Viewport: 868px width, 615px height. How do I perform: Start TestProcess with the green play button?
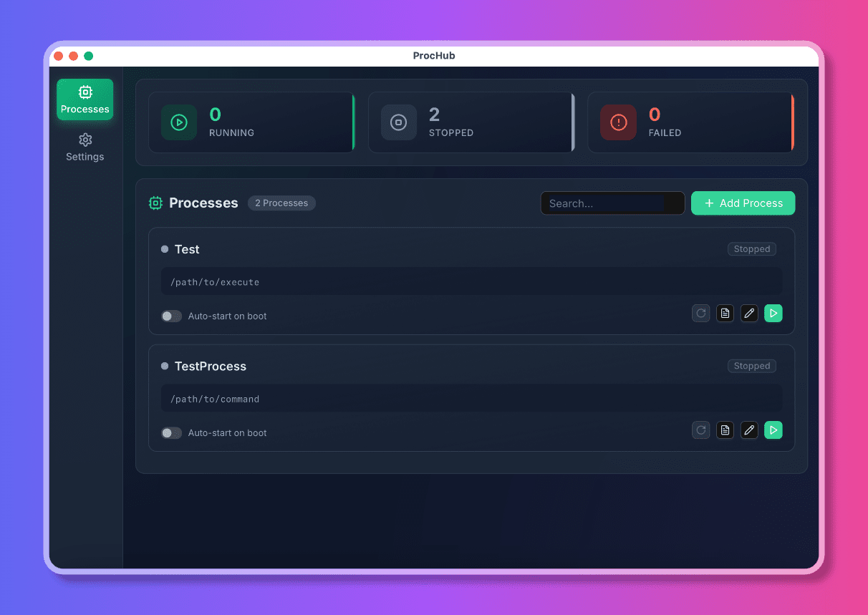tap(773, 430)
